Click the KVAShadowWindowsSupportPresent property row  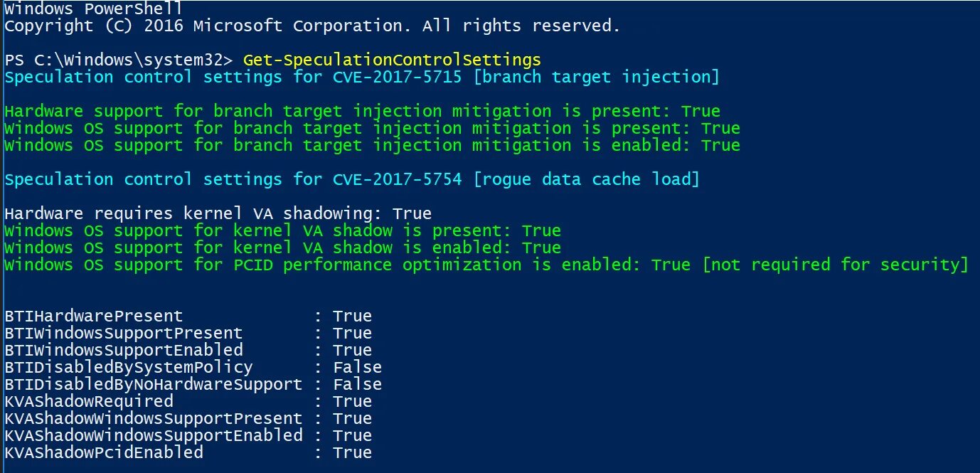coord(188,418)
